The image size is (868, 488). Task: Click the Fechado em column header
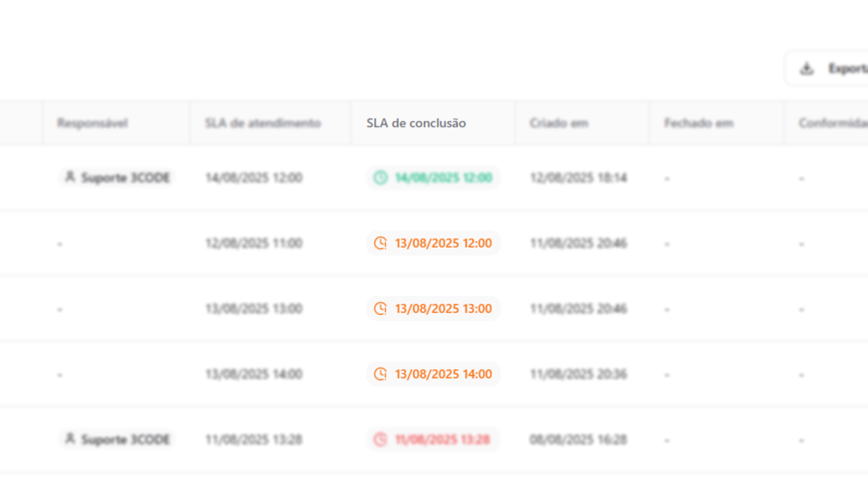[698, 123]
